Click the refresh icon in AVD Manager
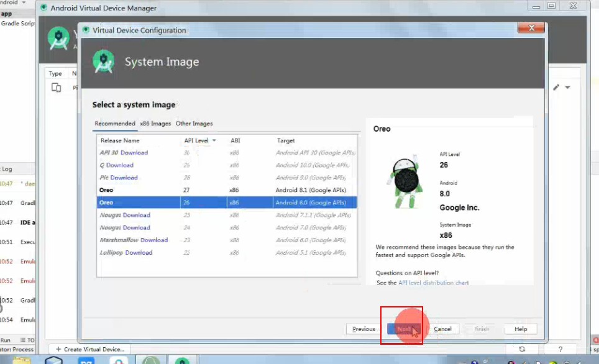The image size is (599, 364). click(522, 349)
